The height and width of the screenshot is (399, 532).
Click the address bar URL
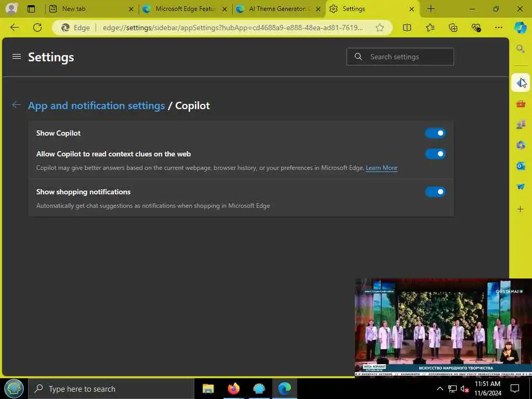coord(233,28)
